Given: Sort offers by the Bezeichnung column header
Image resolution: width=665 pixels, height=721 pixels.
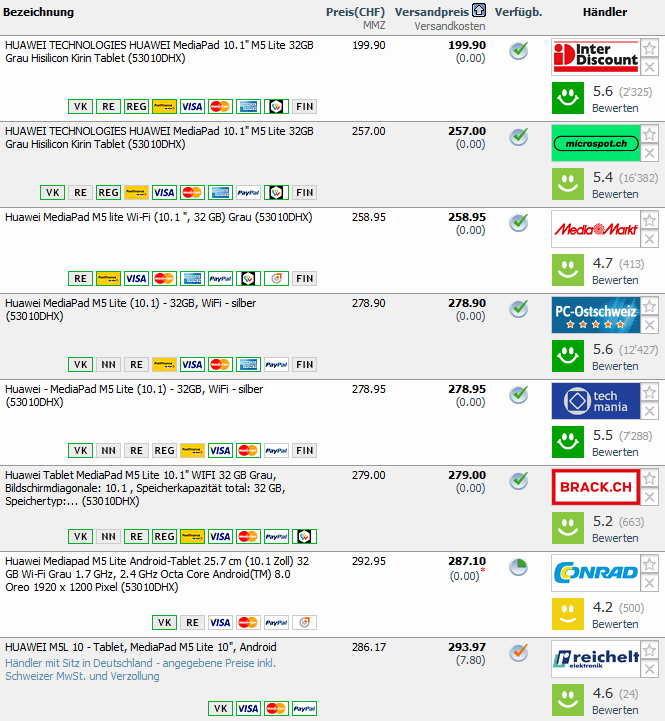Looking at the screenshot, I should click(39, 12).
